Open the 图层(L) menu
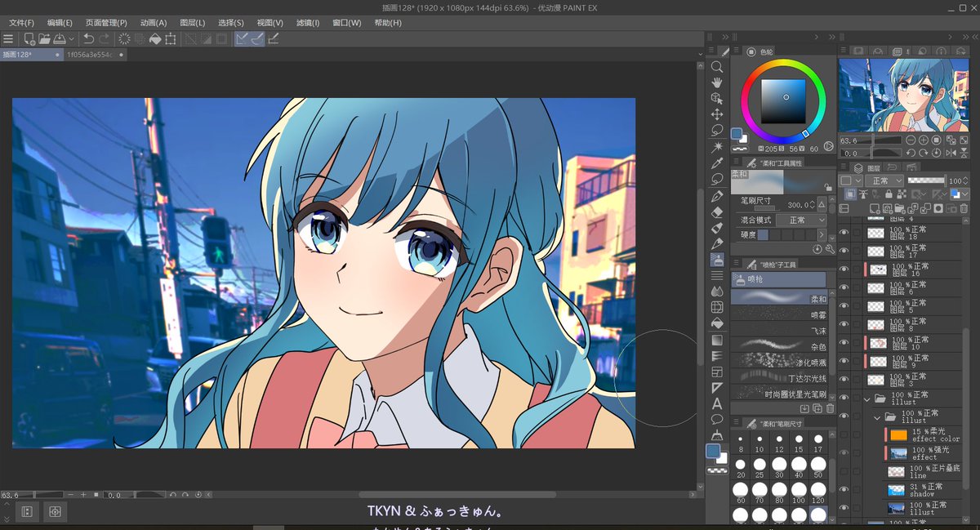The height and width of the screenshot is (530, 980). (193, 23)
